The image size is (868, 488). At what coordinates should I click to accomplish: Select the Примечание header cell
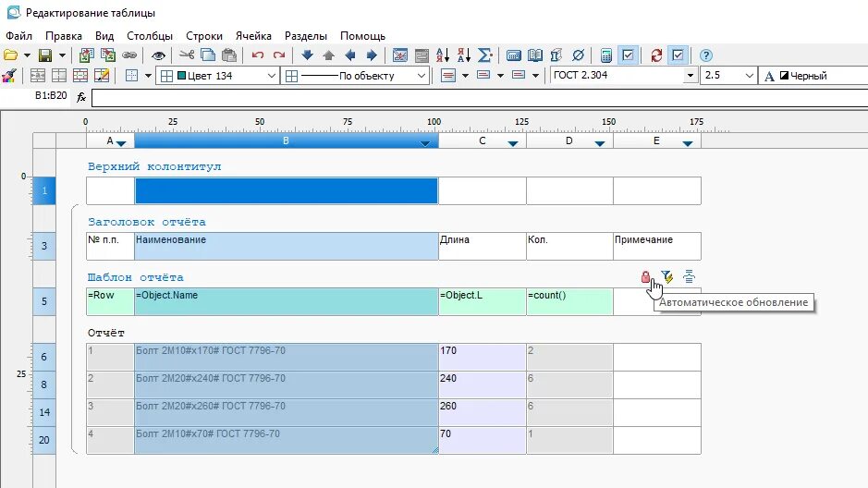pyautogui.click(x=657, y=246)
